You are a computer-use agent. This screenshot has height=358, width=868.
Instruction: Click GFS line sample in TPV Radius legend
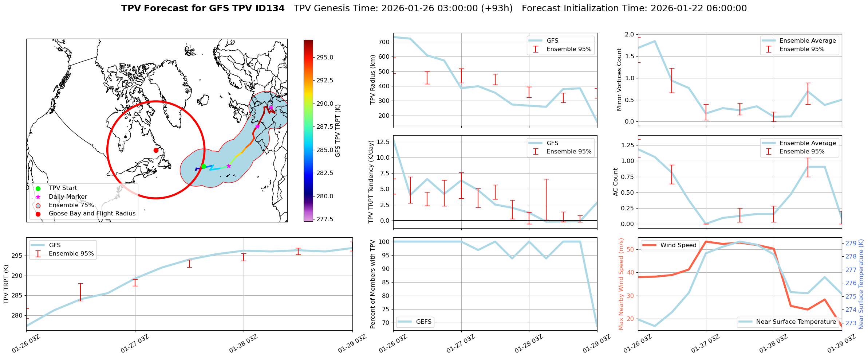click(x=535, y=41)
